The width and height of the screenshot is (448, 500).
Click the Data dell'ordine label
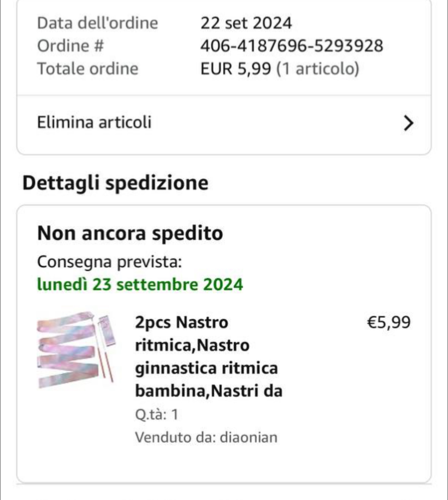(x=98, y=23)
